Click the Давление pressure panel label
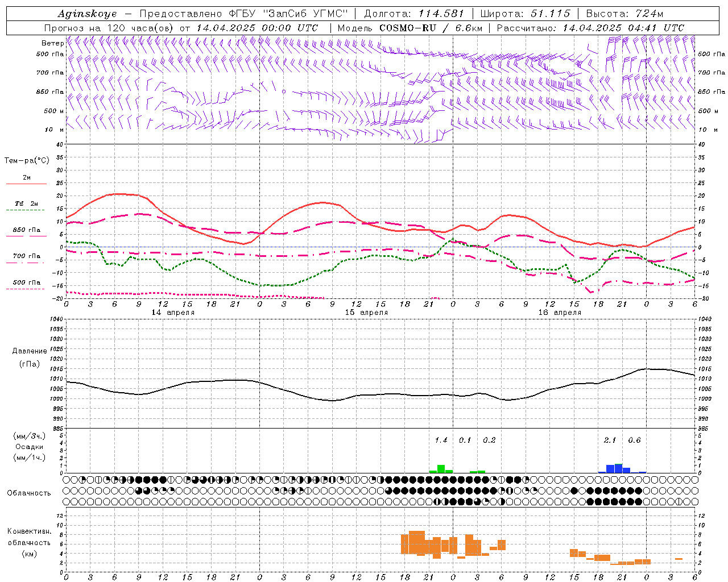 (30, 351)
